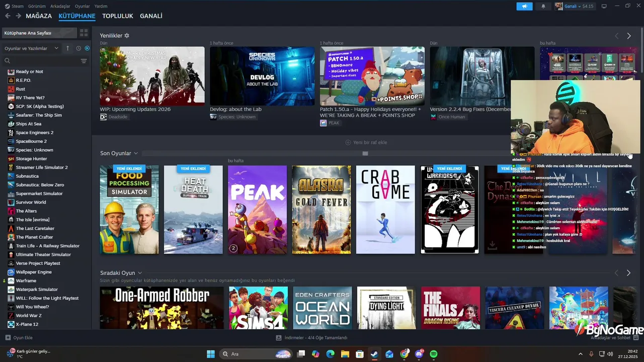Go back with the left arrow
This screenshot has width=644, height=362.
(x=8, y=16)
